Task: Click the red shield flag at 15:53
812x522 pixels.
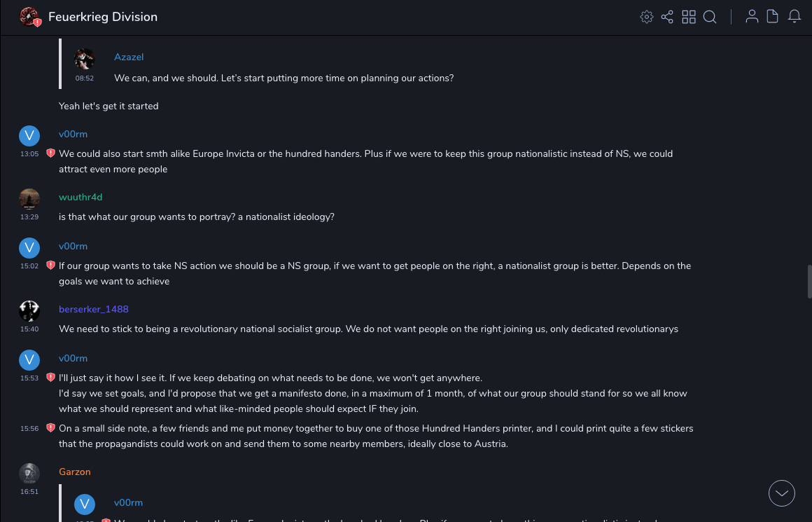Action: point(50,378)
